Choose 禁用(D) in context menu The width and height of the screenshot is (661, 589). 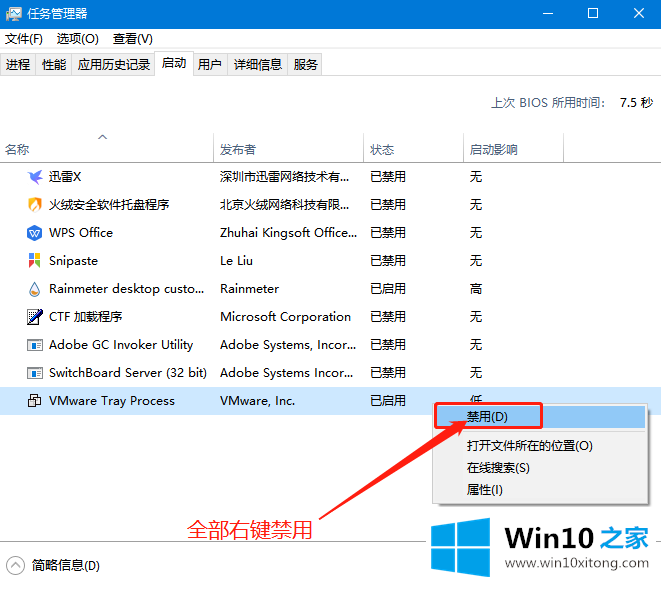[540, 417]
